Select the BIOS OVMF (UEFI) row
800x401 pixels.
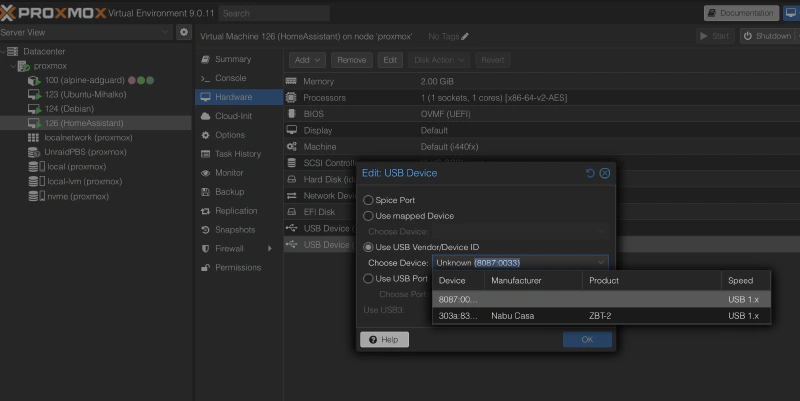coord(542,114)
